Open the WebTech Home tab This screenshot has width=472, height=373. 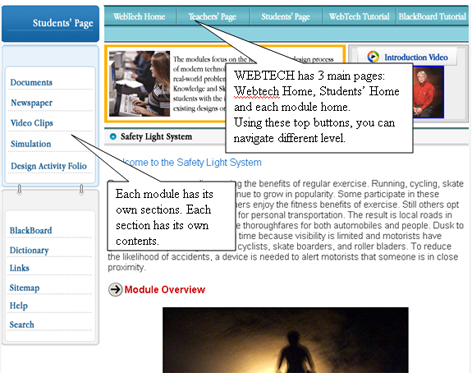click(139, 16)
